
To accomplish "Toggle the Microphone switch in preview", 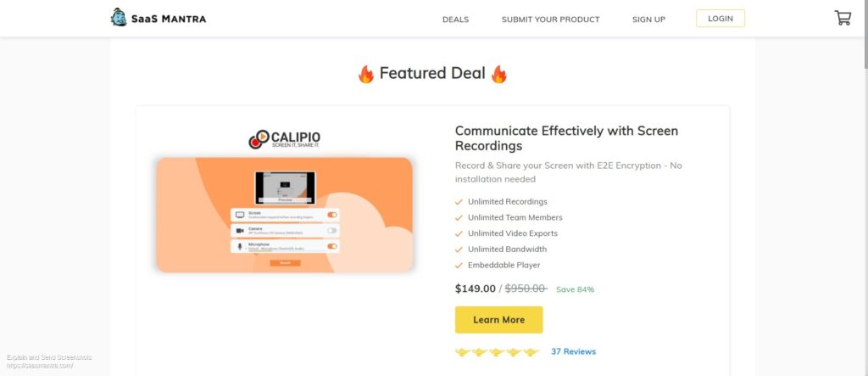I will pyautogui.click(x=332, y=246).
